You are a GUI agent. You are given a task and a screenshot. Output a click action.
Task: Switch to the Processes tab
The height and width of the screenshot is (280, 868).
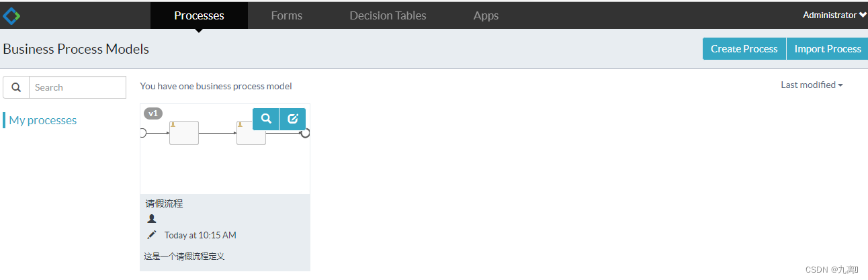click(199, 15)
